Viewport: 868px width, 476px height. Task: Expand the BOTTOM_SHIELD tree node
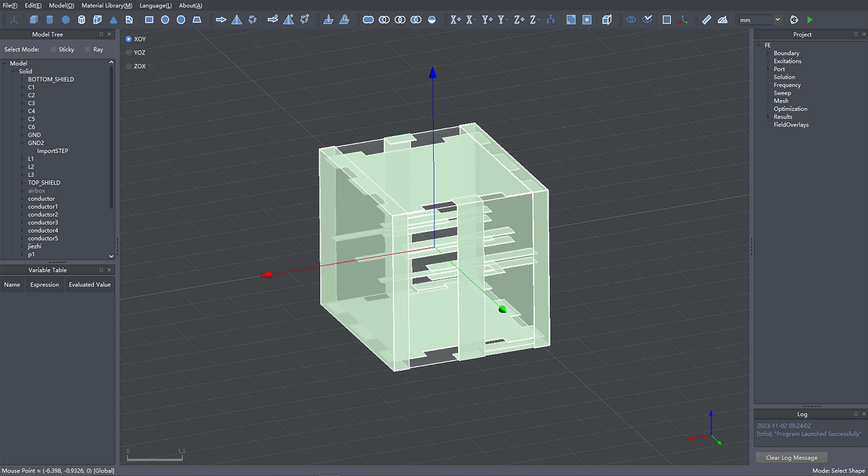point(22,80)
